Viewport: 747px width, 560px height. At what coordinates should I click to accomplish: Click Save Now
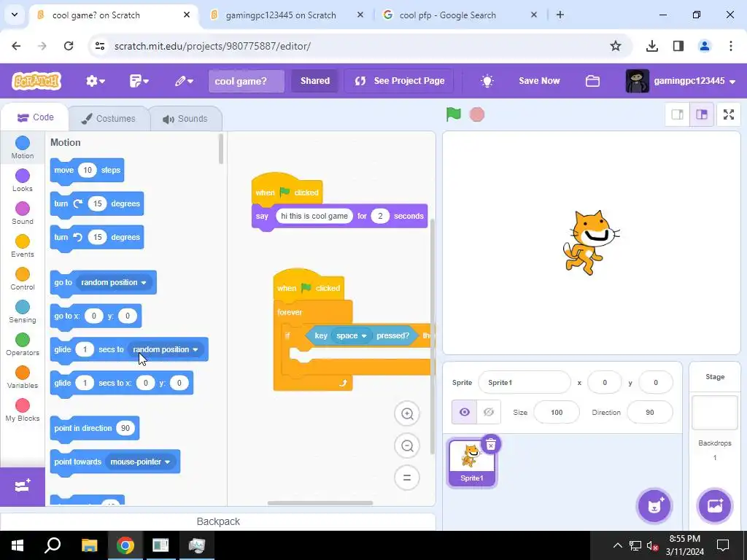click(x=539, y=80)
